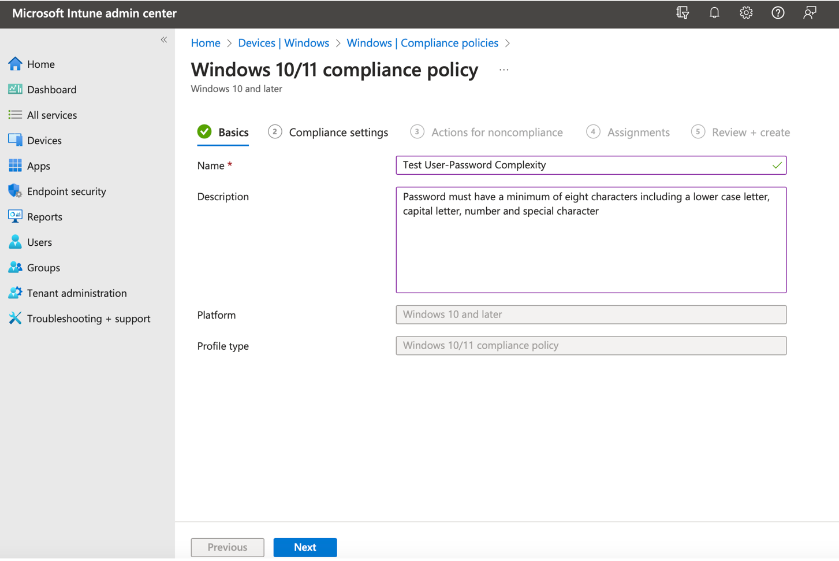Collapse the left navigation sidebar
Screen dimensions: 839x561
(164, 40)
